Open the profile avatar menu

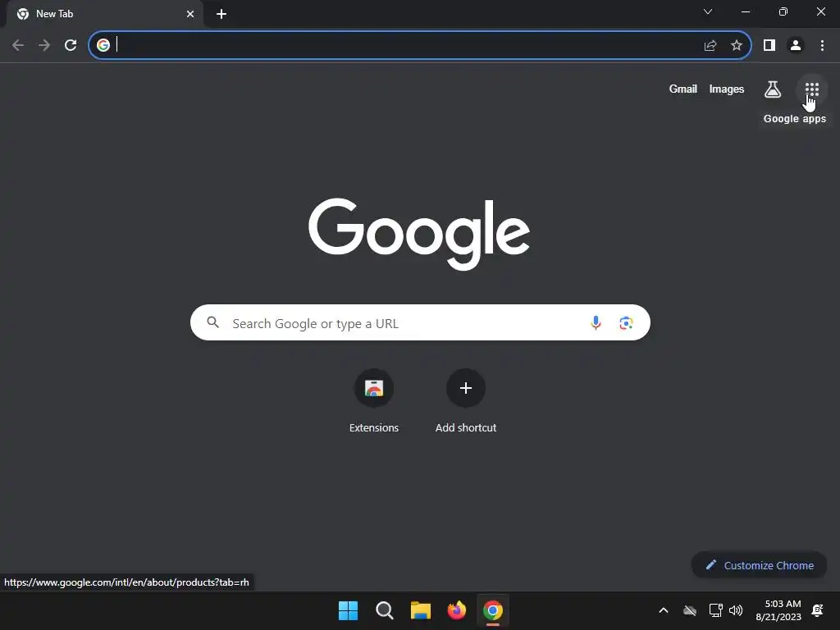[x=796, y=45]
